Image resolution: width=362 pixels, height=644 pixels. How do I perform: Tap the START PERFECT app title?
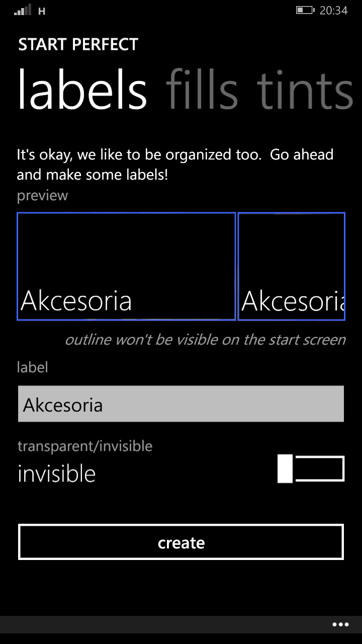[78, 45]
